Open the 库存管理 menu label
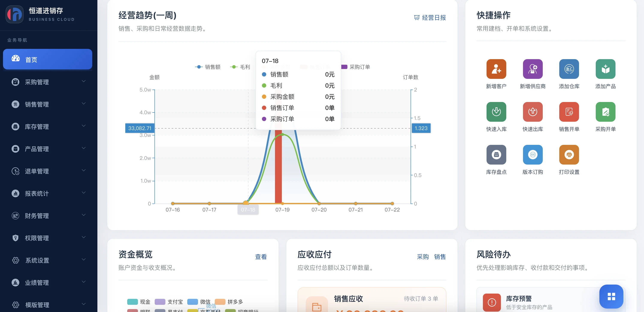644x312 pixels. (x=37, y=126)
